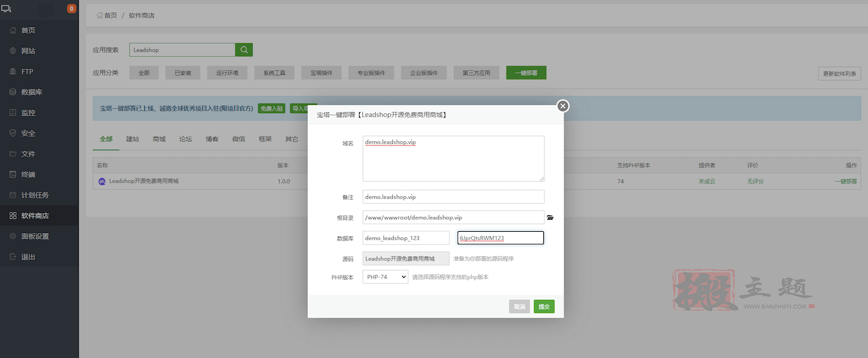This screenshot has height=358, width=868.
Task: Switch to the 建站 tab
Action: (132, 139)
